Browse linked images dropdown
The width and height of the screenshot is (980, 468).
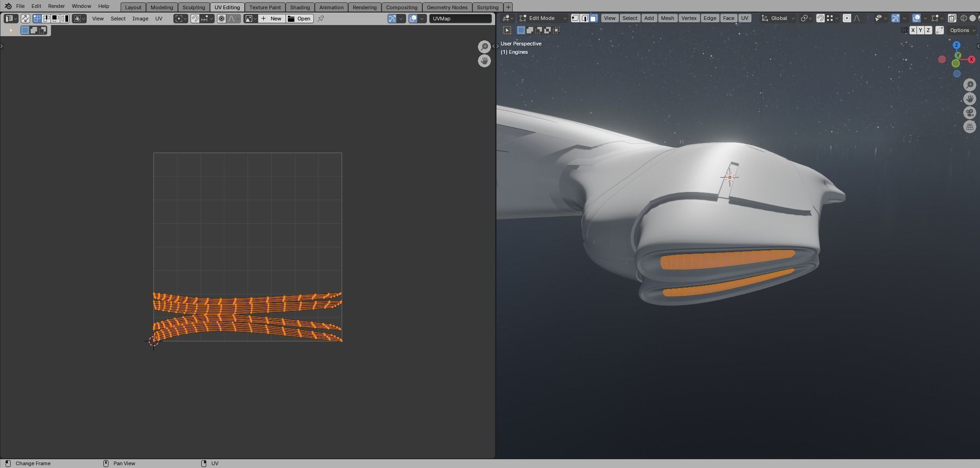pos(251,19)
